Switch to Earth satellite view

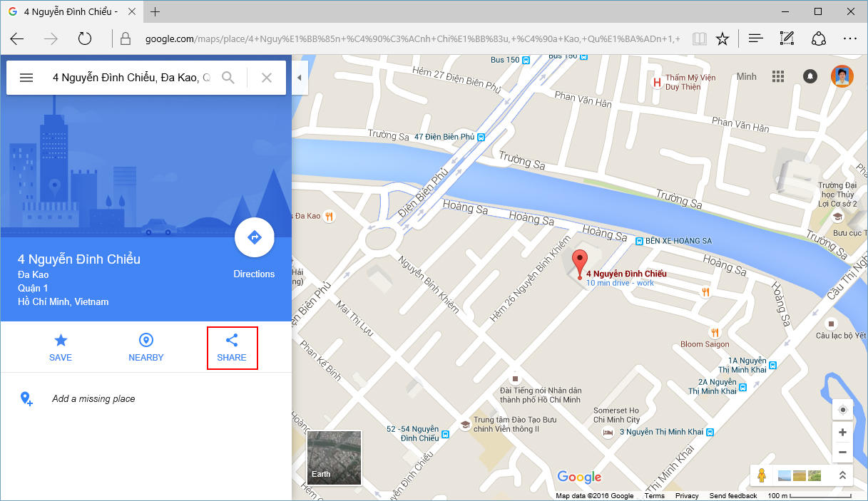click(x=334, y=458)
